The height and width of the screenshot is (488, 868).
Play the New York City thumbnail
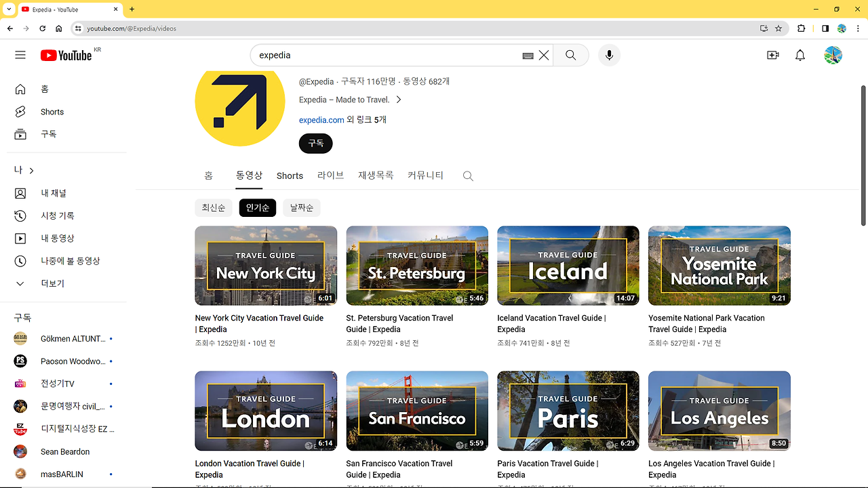click(x=266, y=266)
